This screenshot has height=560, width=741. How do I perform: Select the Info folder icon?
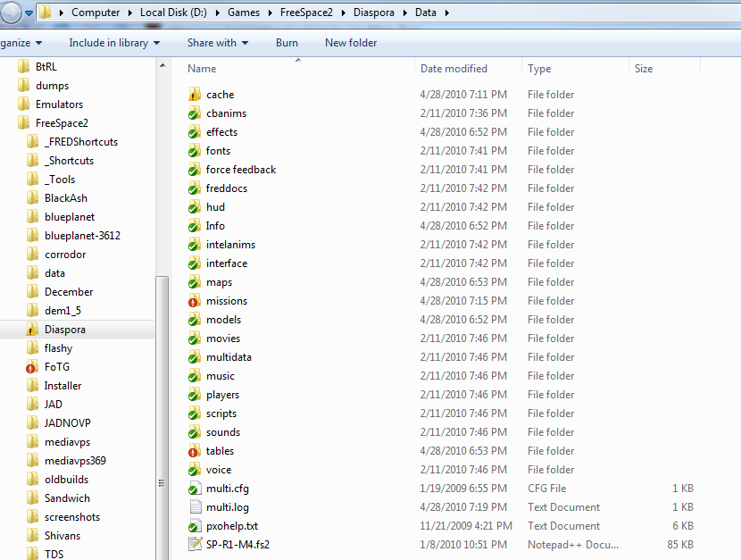coord(195,226)
